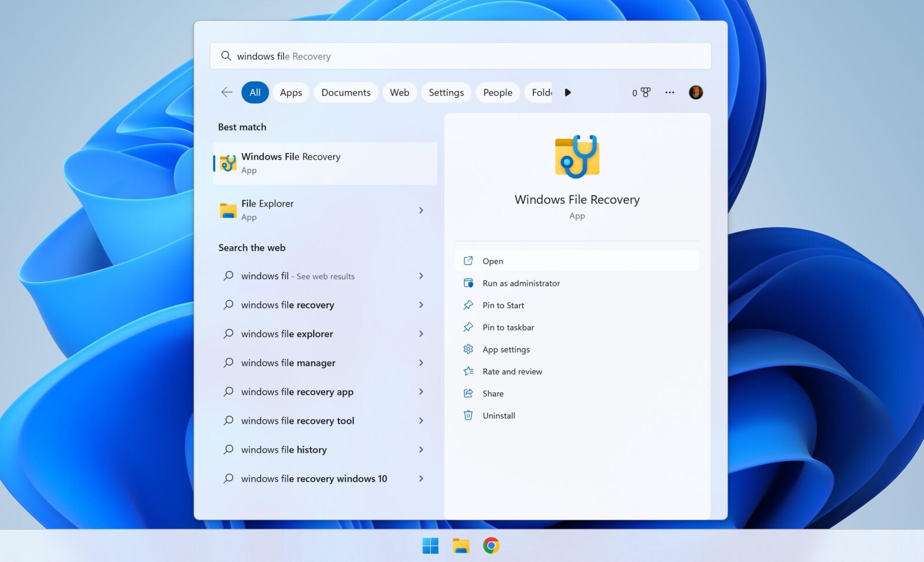Click the Run as administrator shield icon
The image size is (924, 562).
(x=468, y=283)
